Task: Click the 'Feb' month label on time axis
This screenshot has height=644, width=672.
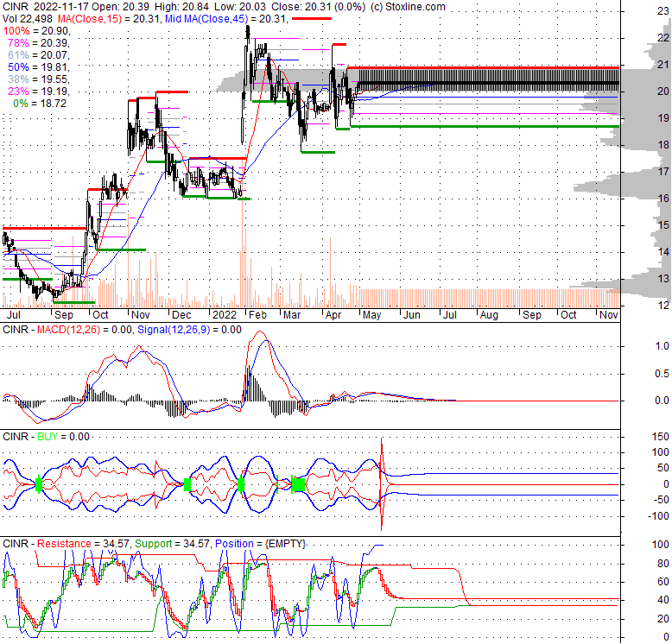Action: pos(258,315)
